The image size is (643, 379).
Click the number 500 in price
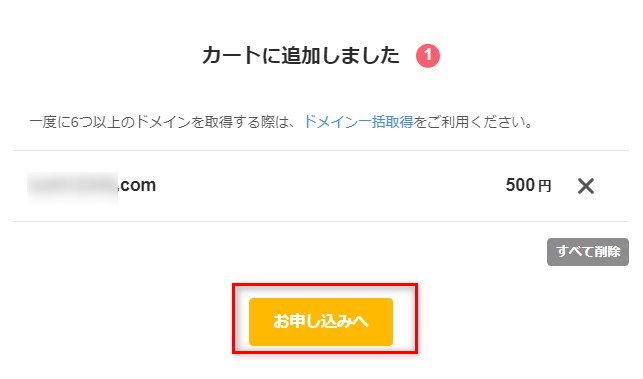520,185
